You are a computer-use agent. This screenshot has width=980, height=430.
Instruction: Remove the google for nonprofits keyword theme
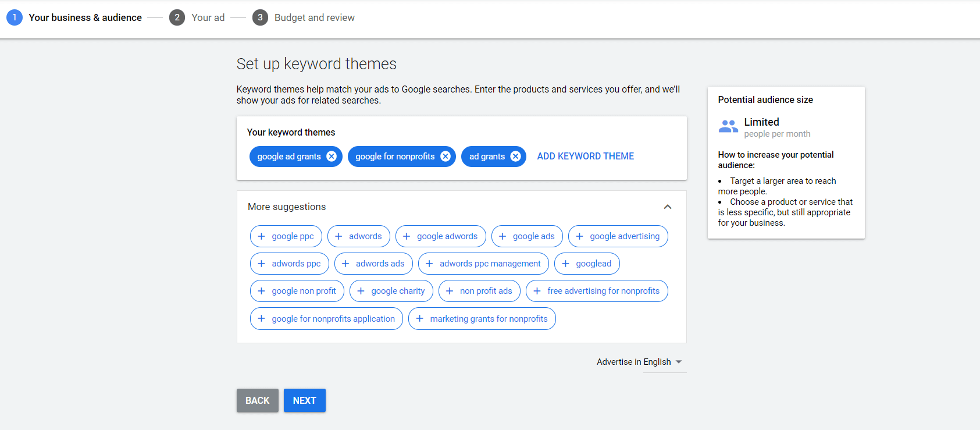pos(446,156)
